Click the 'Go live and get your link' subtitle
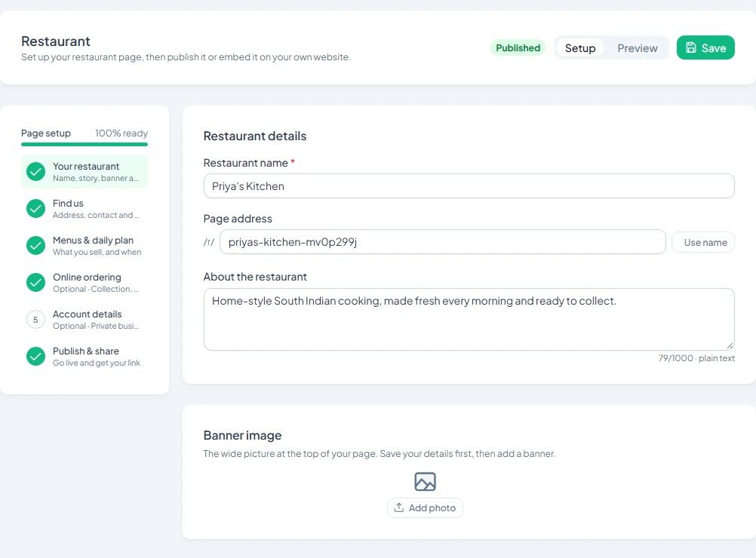 coord(97,363)
